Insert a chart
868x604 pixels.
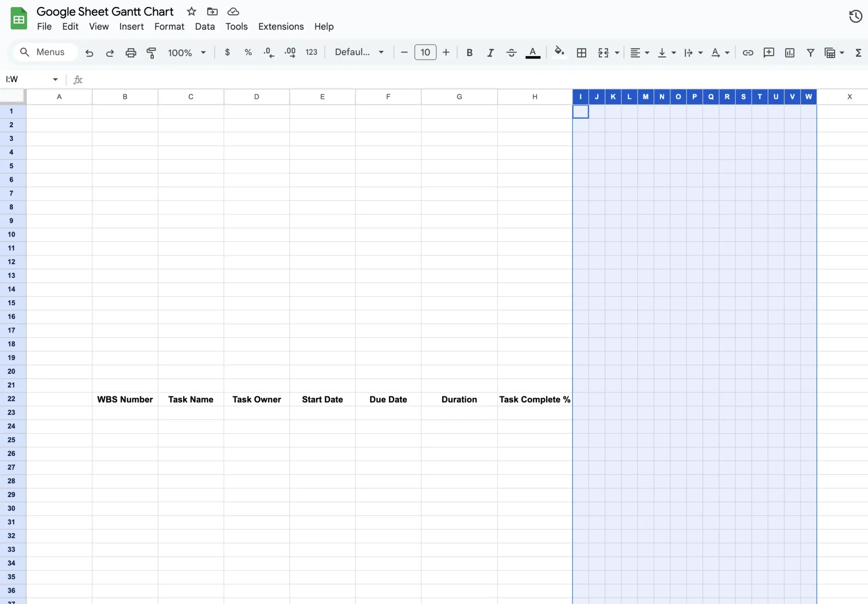[x=789, y=52]
